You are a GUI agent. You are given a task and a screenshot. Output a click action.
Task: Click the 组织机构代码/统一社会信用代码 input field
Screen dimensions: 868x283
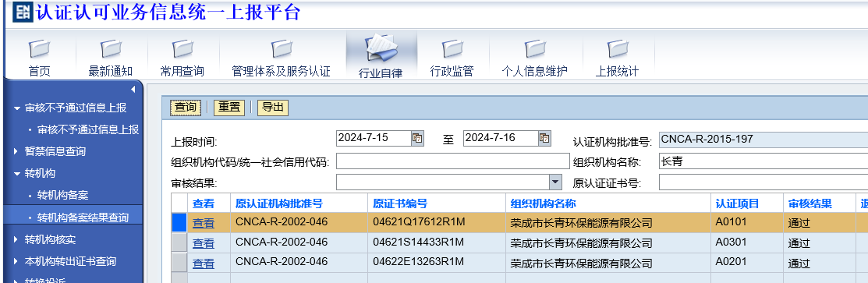(453, 161)
